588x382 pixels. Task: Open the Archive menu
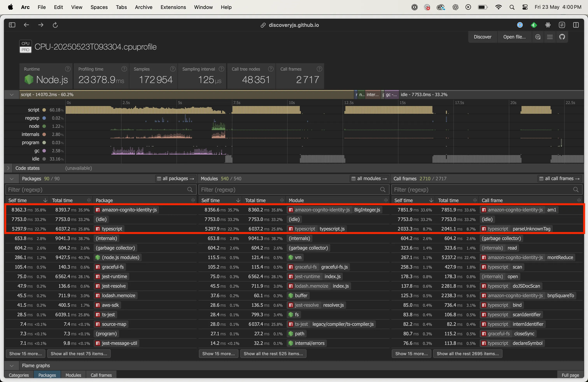[x=143, y=7]
